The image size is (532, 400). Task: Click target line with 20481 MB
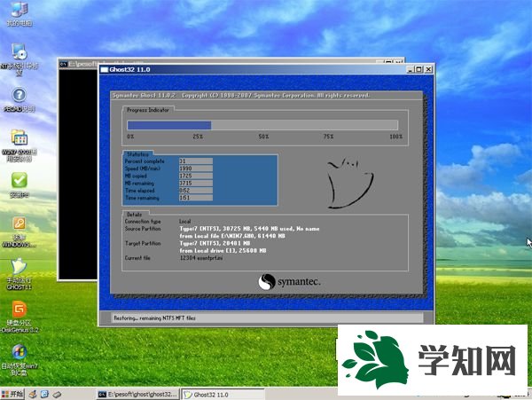coord(215,243)
